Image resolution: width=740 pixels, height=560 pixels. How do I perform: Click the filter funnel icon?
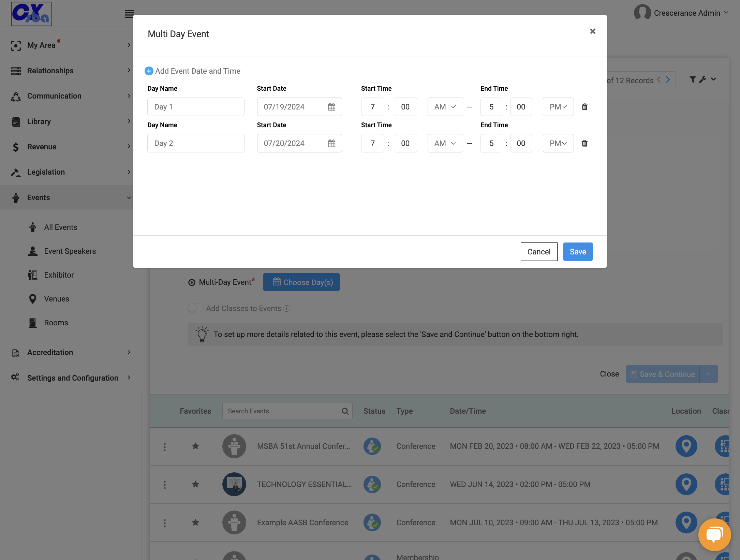point(693,79)
